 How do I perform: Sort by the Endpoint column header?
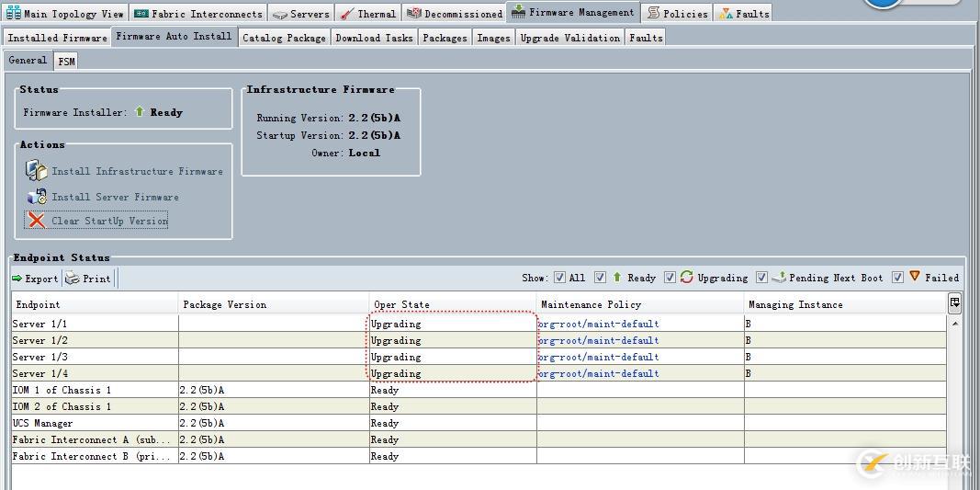95,305
